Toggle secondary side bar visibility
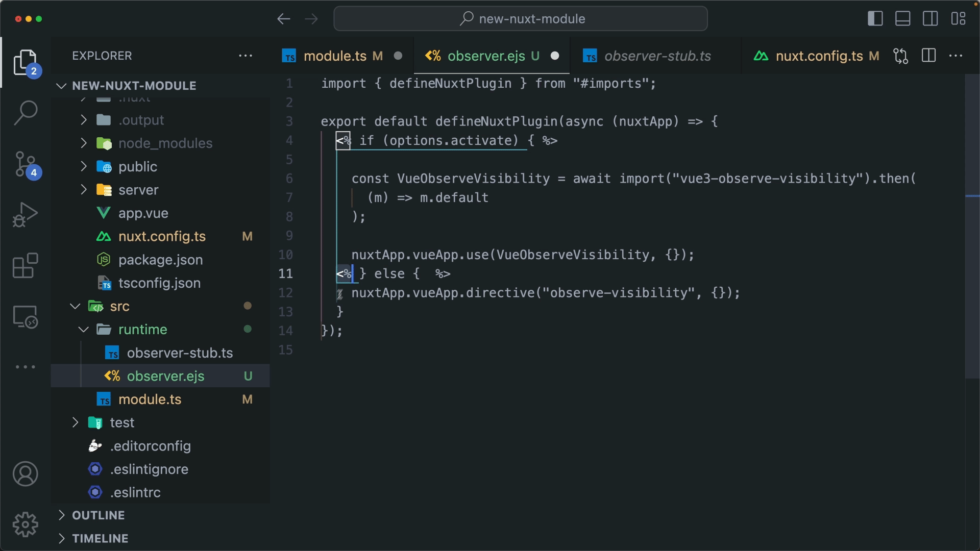This screenshot has height=551, width=980. tap(930, 19)
